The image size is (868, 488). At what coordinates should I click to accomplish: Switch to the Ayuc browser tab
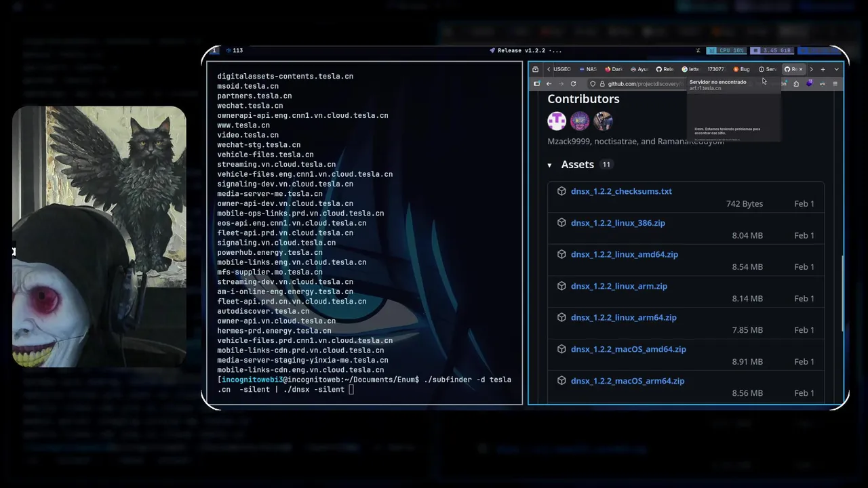(639, 69)
